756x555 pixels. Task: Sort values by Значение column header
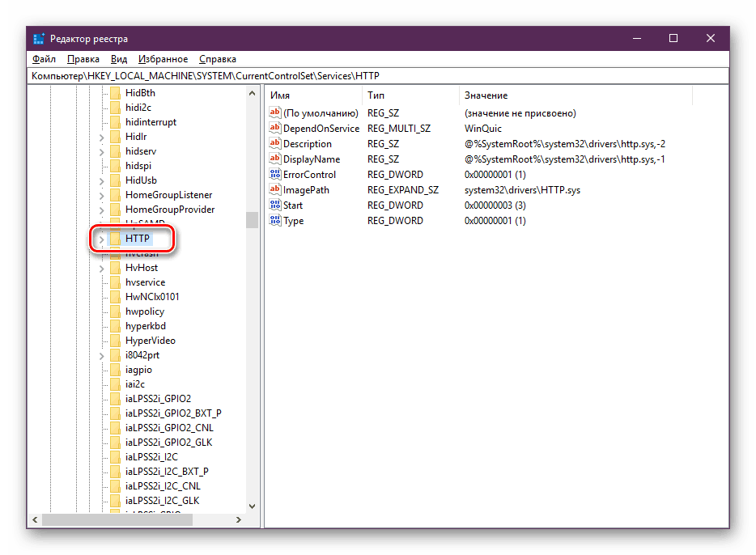pyautogui.click(x=576, y=95)
